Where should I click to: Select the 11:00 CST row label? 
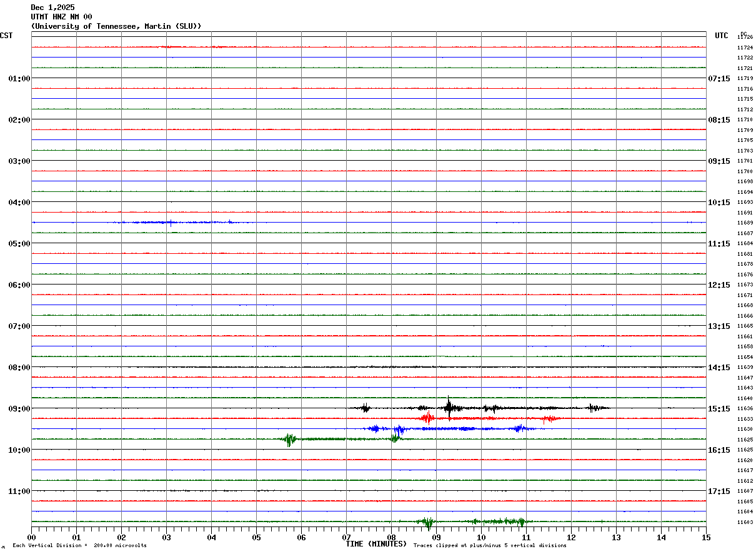click(19, 491)
